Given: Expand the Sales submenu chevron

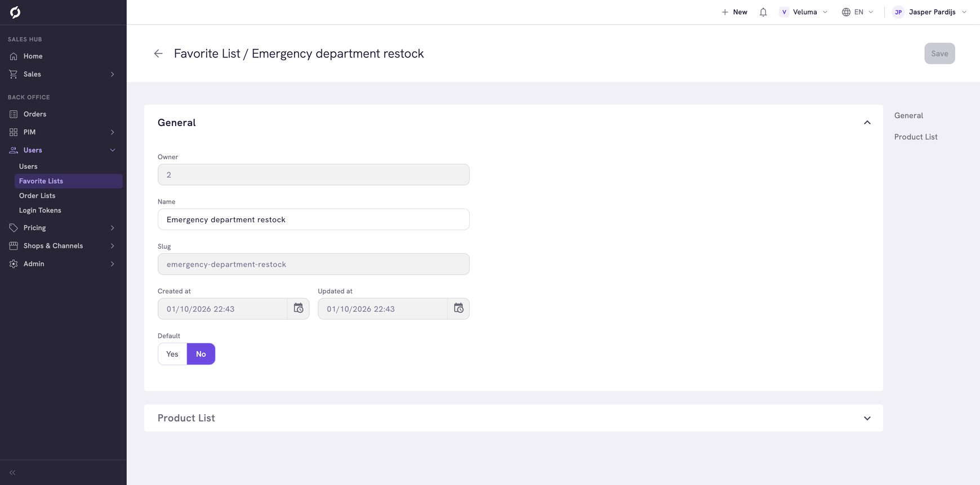Looking at the screenshot, I should (113, 74).
